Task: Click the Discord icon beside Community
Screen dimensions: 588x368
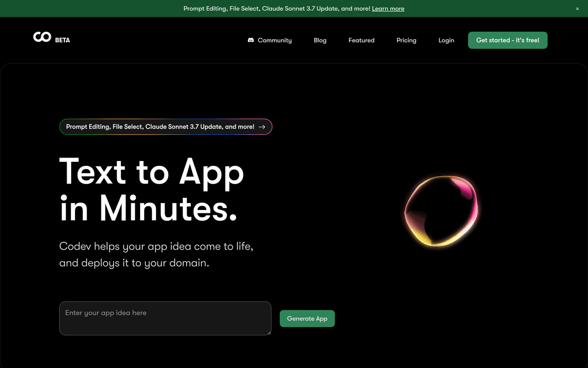Action: coord(251,40)
